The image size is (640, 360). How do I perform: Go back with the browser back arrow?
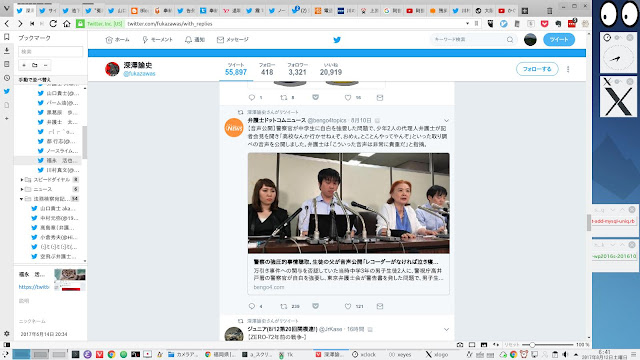tap(7, 24)
